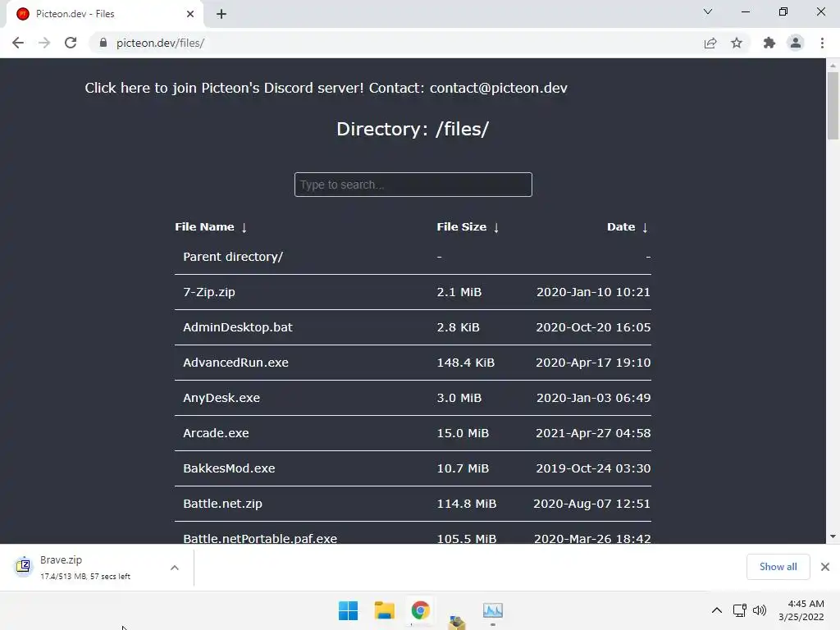
Task: Sort the list by Date
Action: 628,227
